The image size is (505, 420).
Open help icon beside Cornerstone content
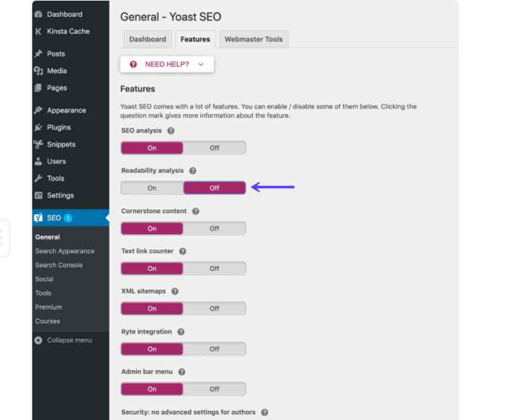point(196,211)
